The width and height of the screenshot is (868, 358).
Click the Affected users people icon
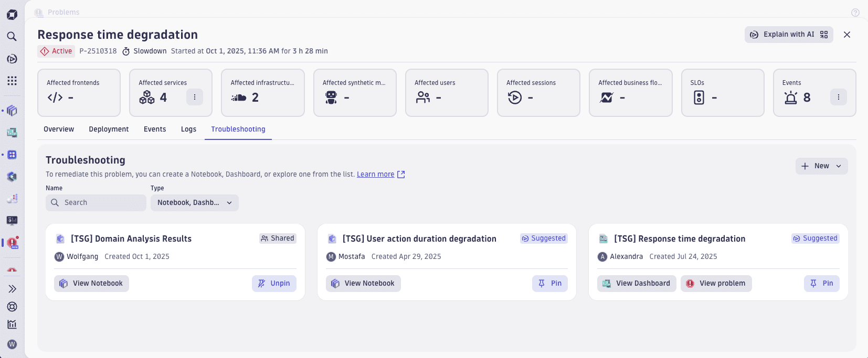pos(423,97)
